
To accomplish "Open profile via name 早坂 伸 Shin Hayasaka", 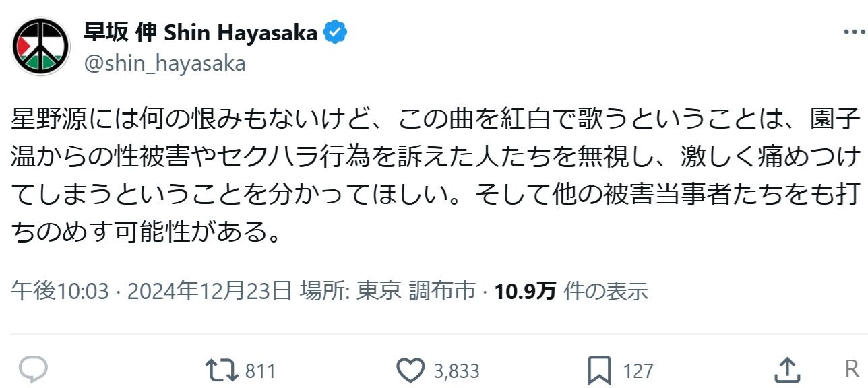I will click(x=200, y=32).
